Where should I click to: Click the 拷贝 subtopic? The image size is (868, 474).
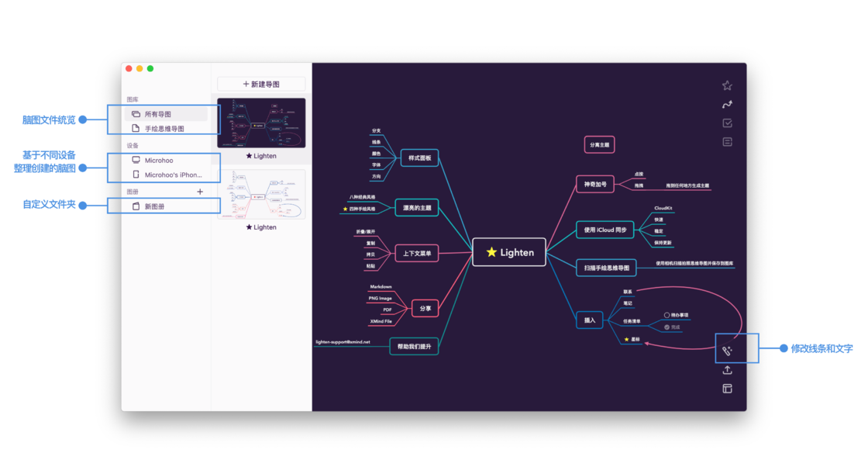pos(370,254)
